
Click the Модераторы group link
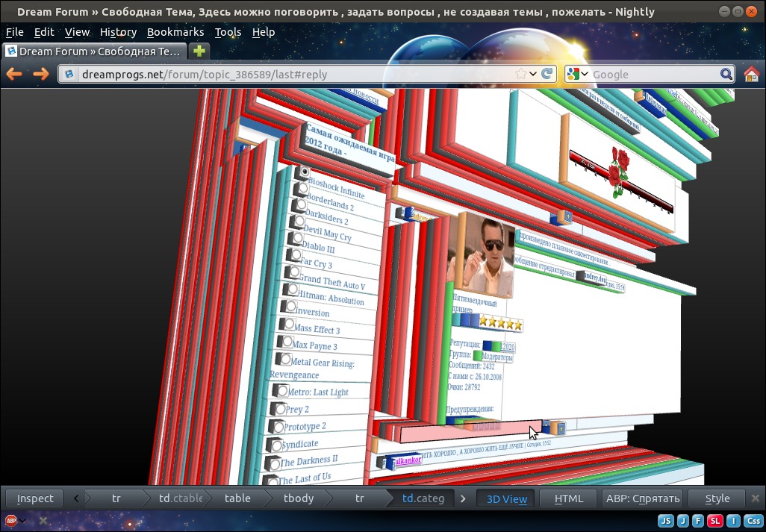click(x=497, y=357)
